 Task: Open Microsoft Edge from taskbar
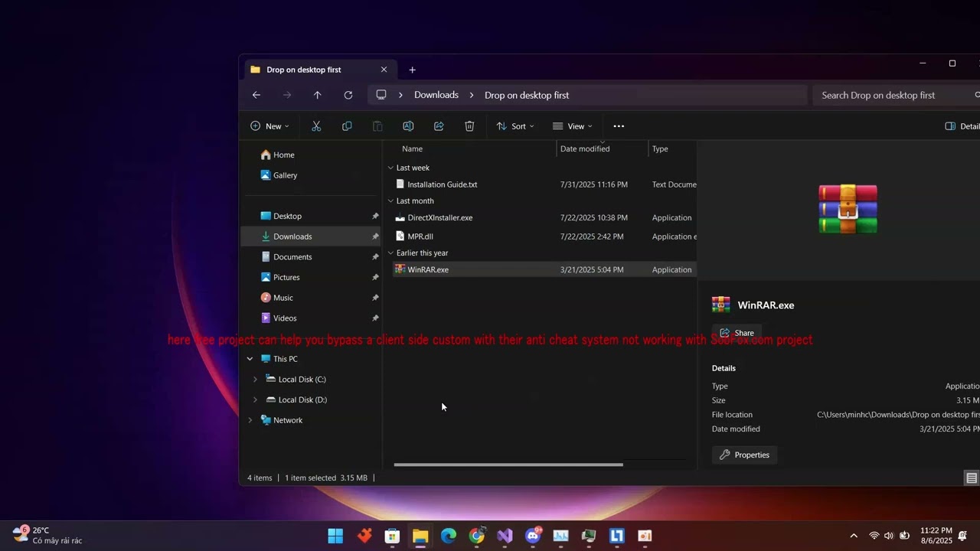449,536
